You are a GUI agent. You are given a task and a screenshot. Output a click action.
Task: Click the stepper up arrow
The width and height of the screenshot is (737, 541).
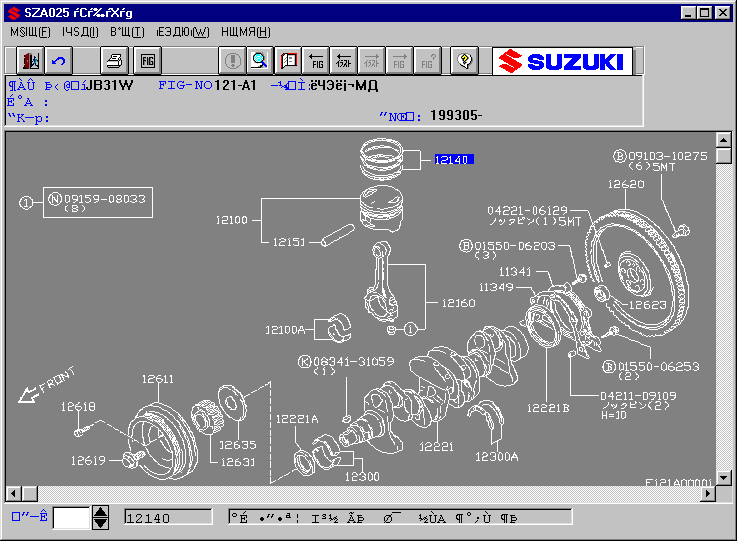coord(101,512)
